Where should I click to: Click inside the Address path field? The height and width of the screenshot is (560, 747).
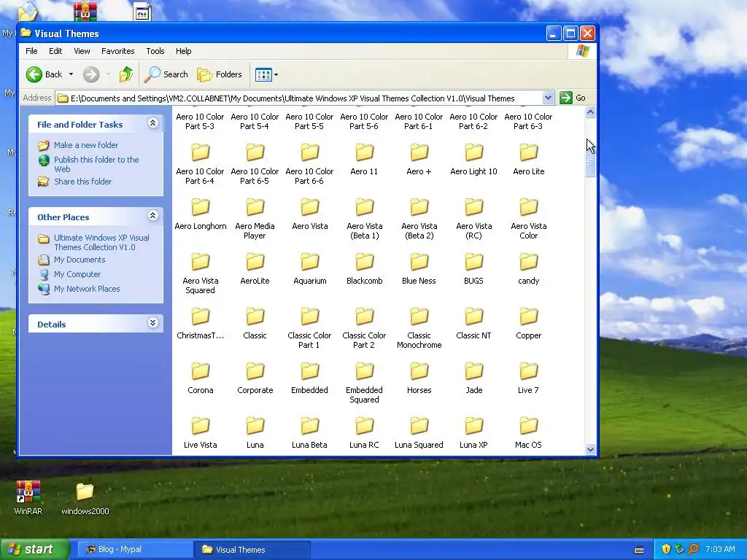[298, 98]
